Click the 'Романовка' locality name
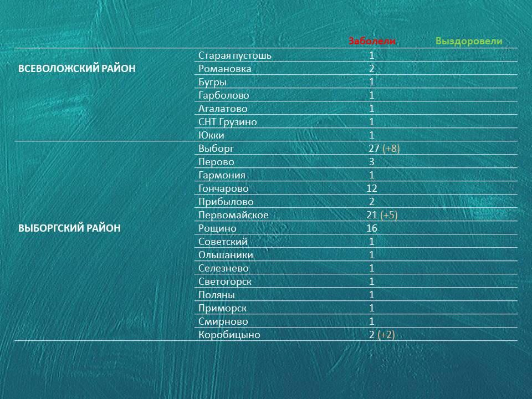532x399 pixels. (224, 69)
